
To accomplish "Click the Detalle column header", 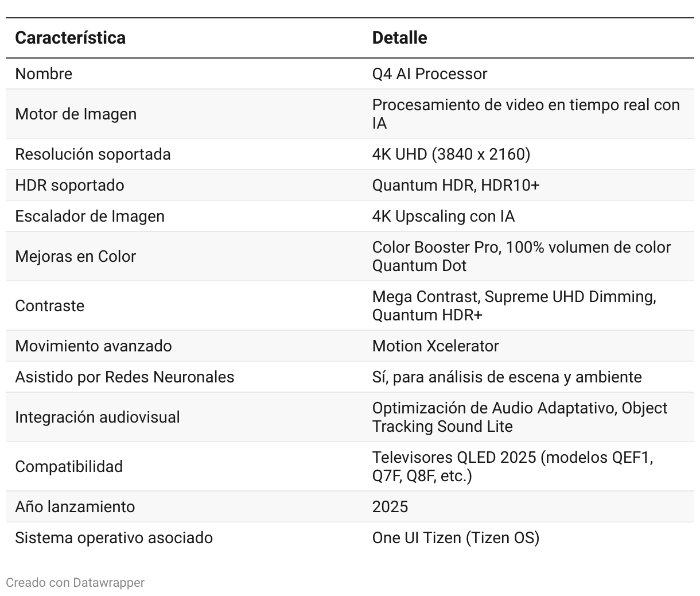I will 399,38.
